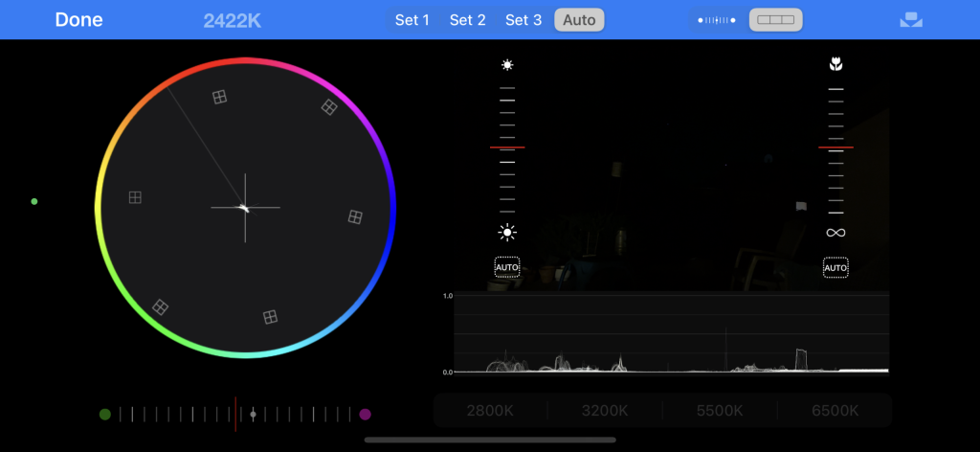Select the segmented preset view icon
980x452 pixels.
(x=775, y=20)
